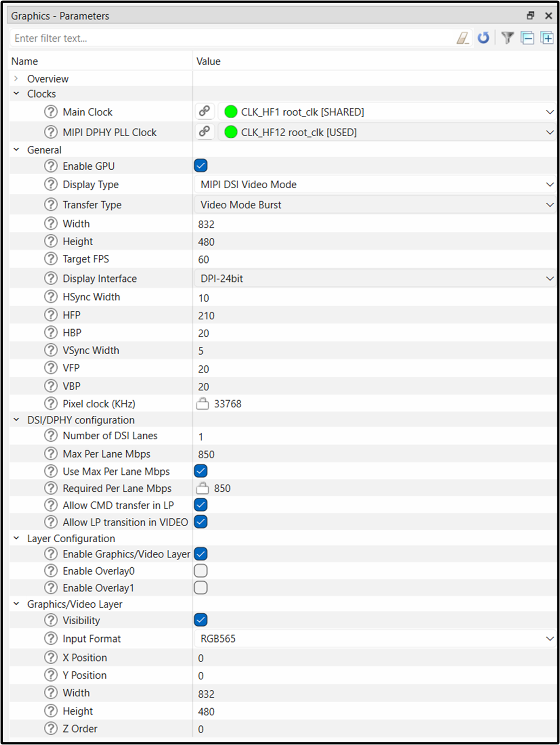This screenshot has width=560, height=745.
Task: Click the Name column header
Action: [25, 61]
